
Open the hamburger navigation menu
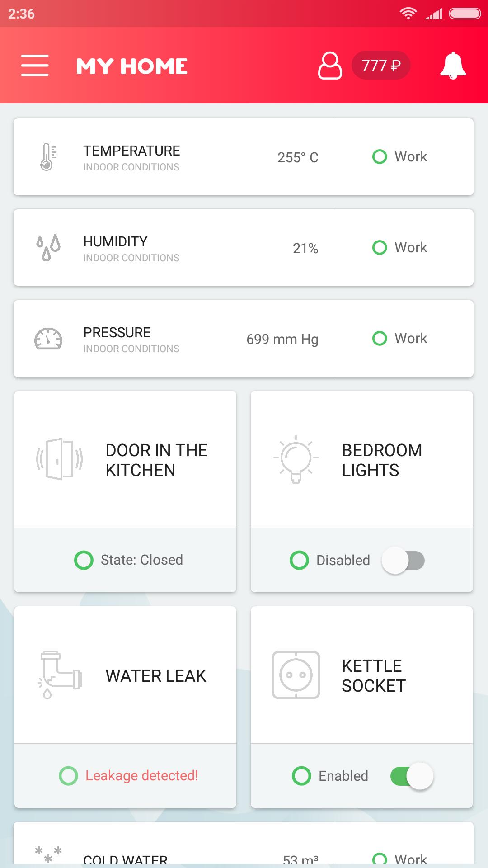35,66
